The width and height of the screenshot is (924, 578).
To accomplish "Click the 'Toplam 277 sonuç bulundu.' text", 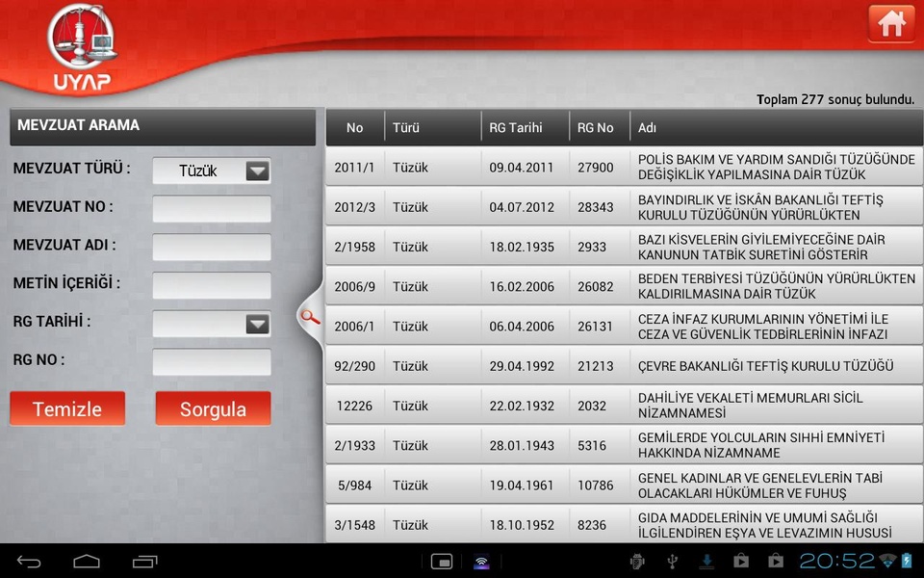I will tap(835, 99).
